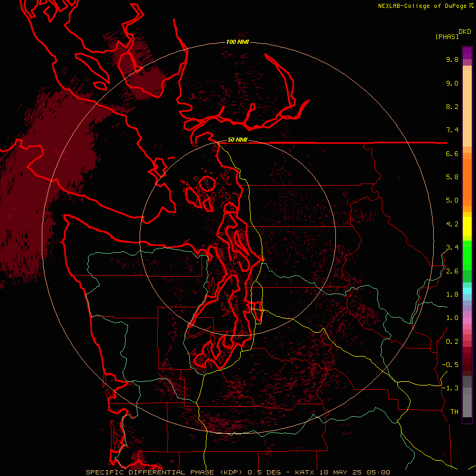Select the 9.0 legend value
Viewport: 476px width, 476px height.
[452, 83]
